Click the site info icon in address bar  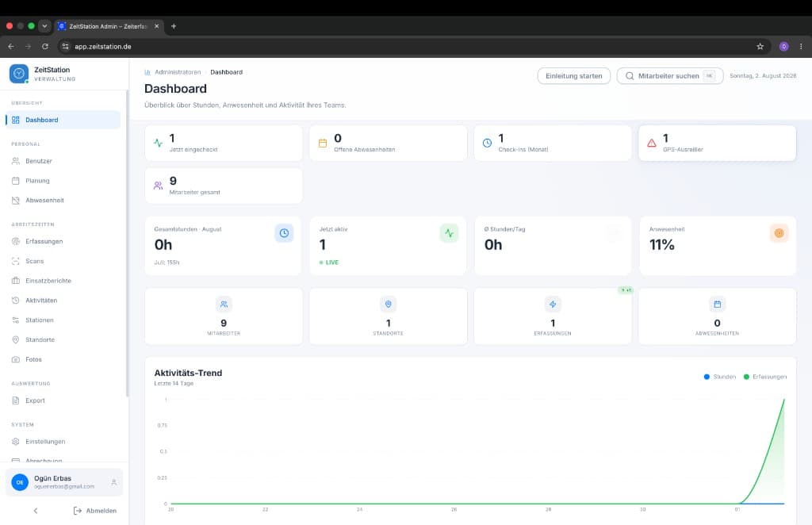65,47
